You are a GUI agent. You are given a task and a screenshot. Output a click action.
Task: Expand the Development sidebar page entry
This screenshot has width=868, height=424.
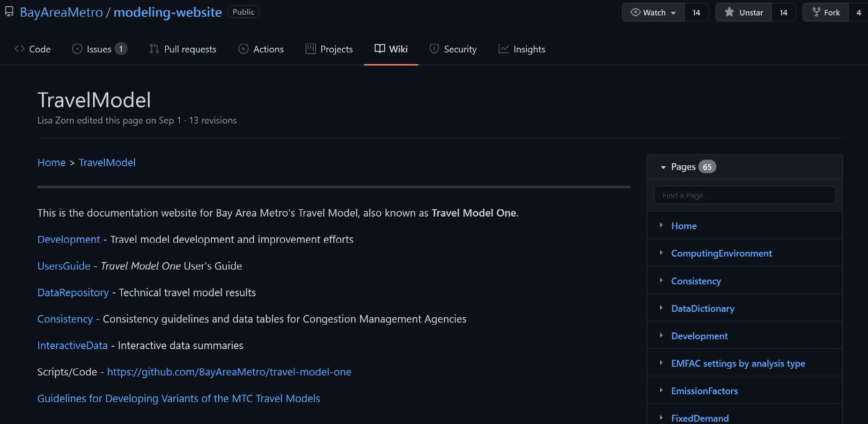(x=661, y=335)
